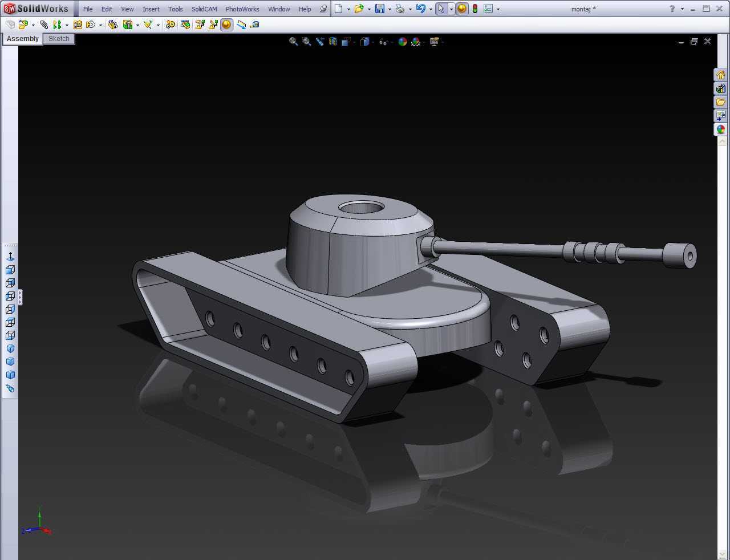Select the tank turret hatch hole
The width and height of the screenshot is (730, 560).
coord(360,208)
